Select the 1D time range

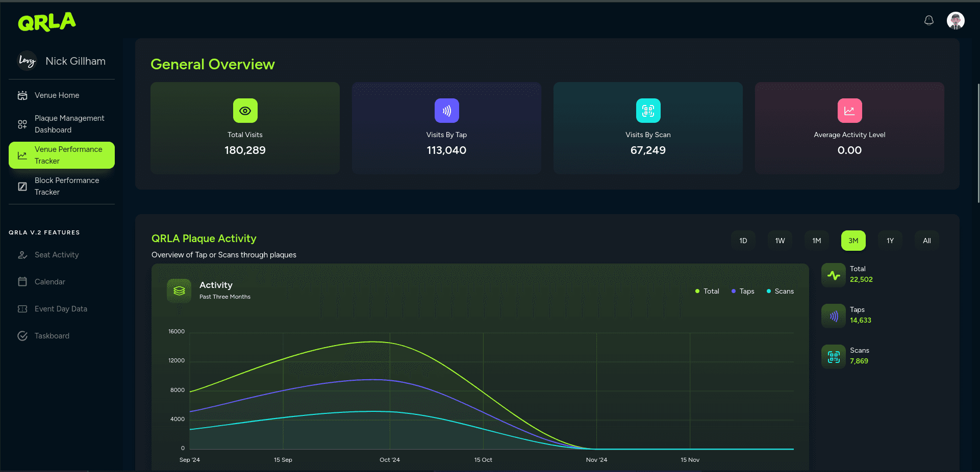(743, 241)
